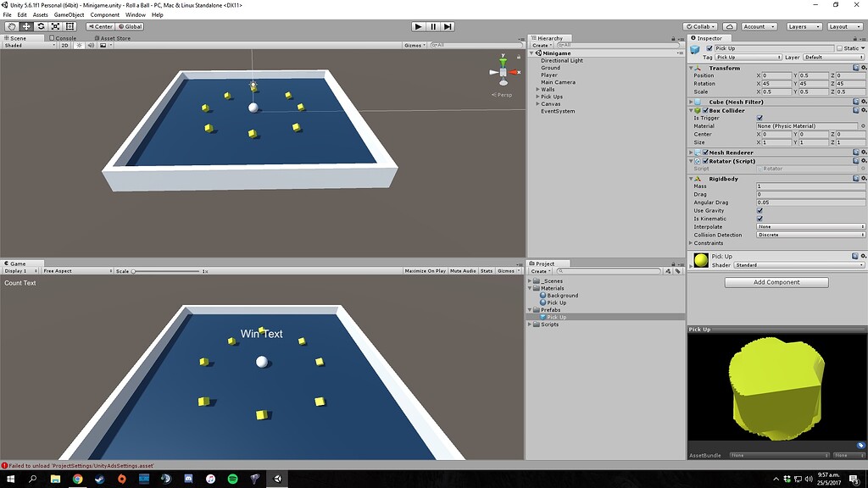Click Maximize On Play in Game view
The image size is (868, 488).
coord(426,271)
